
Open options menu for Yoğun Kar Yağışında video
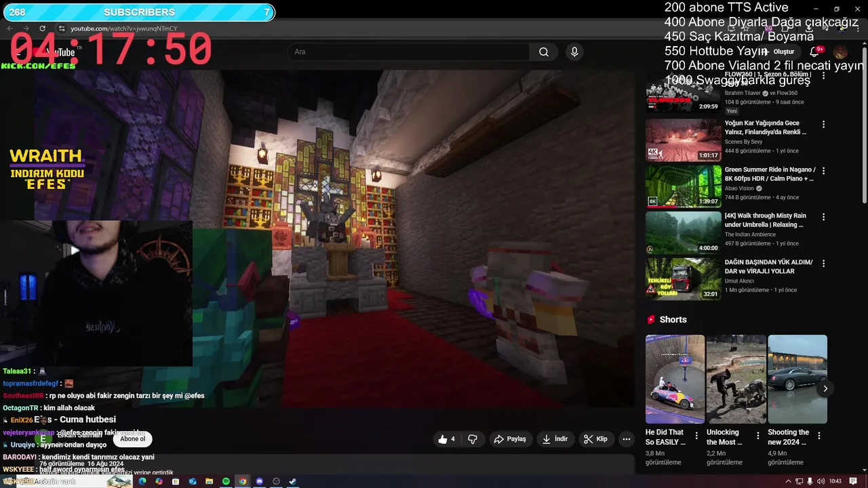click(x=823, y=125)
